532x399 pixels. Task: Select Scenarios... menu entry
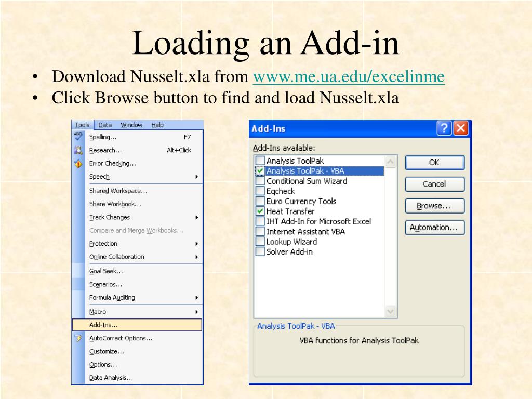[x=137, y=284]
